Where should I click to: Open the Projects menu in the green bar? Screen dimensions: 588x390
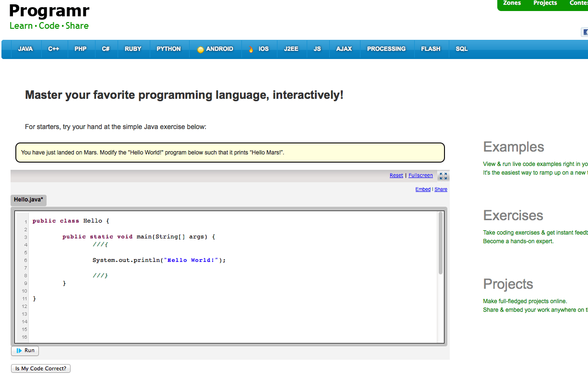click(x=545, y=3)
